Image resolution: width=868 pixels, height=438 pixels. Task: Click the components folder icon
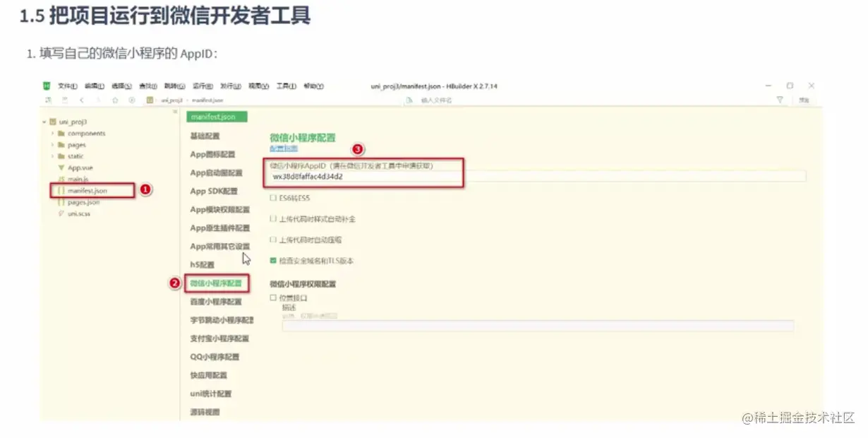(x=61, y=134)
